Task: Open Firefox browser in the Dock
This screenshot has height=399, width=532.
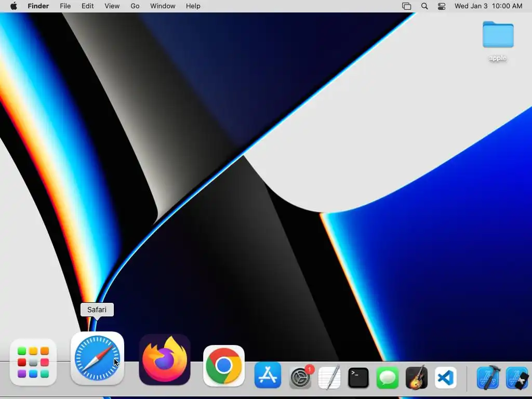Action: [x=165, y=360]
